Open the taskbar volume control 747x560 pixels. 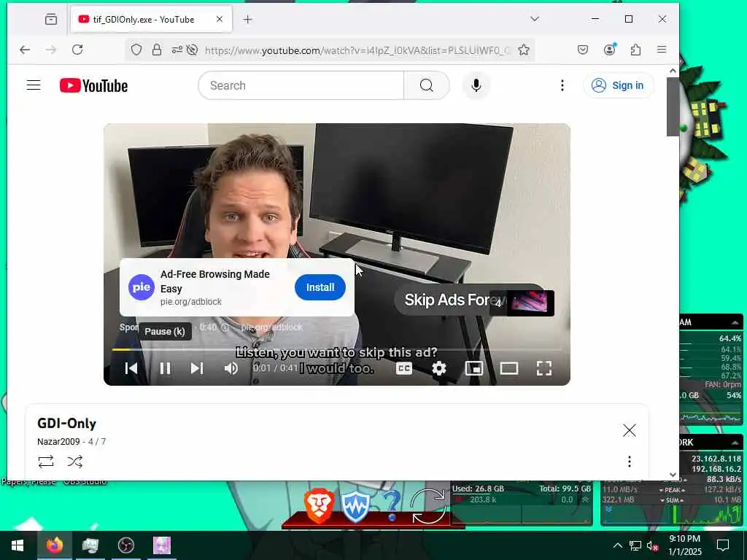tap(651, 545)
